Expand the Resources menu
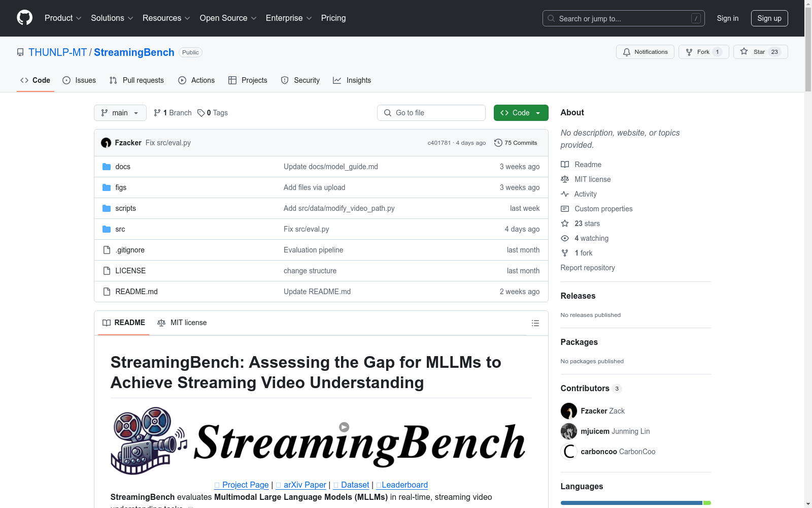Viewport: 812px width, 508px height. point(166,18)
